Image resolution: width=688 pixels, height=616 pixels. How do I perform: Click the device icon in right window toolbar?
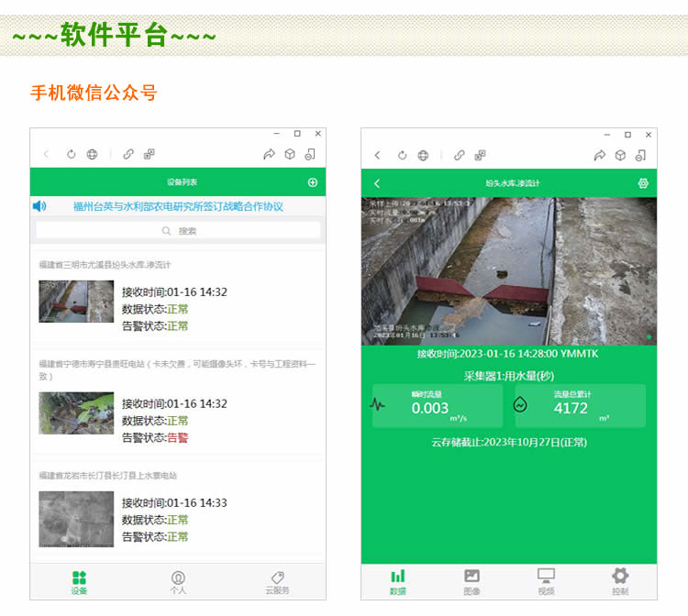coord(641,155)
